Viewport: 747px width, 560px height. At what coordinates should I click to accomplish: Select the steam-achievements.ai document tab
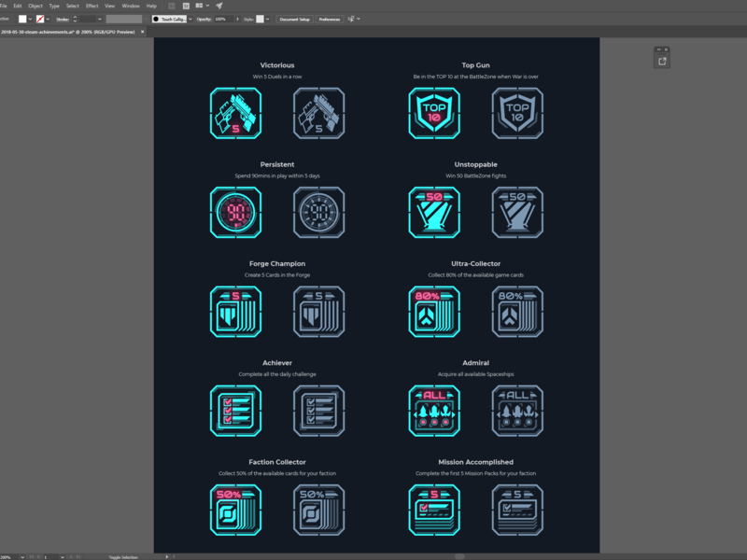coord(67,32)
